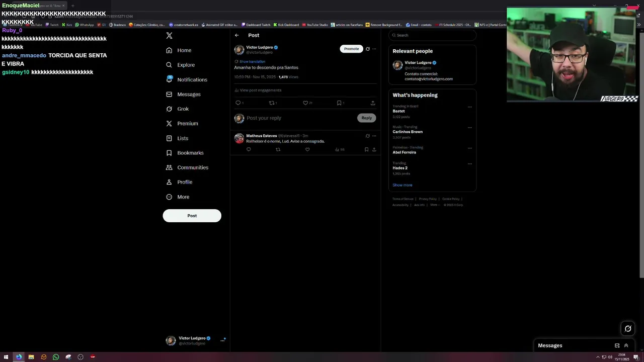The image size is (644, 362).
Task: Click the Promote button on the post
Action: 351,49
